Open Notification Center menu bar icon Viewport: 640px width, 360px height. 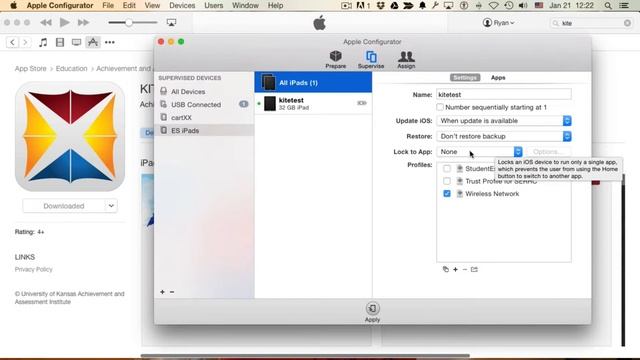624,6
